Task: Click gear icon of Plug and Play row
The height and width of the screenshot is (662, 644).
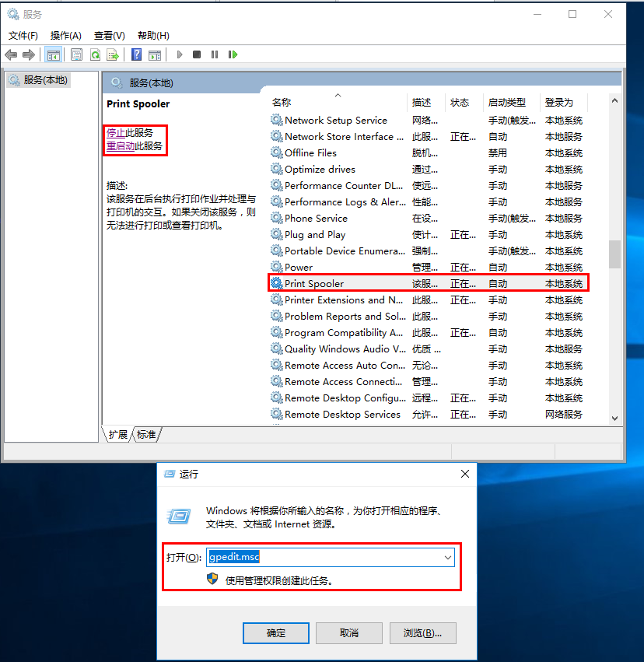Action: coord(276,234)
